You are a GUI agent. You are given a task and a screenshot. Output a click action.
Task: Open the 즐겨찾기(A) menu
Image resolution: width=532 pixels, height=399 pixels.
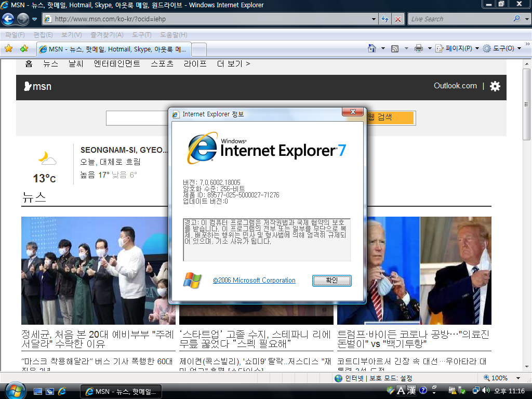pos(107,35)
